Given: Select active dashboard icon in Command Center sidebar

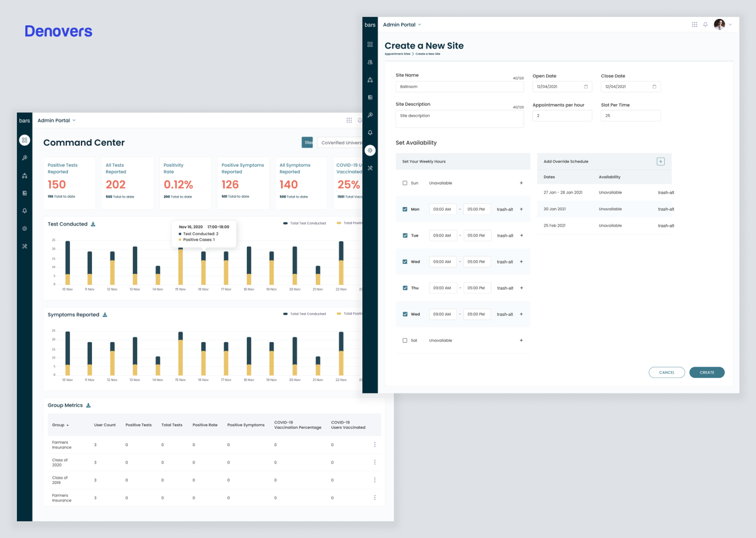Looking at the screenshot, I should (x=24, y=140).
